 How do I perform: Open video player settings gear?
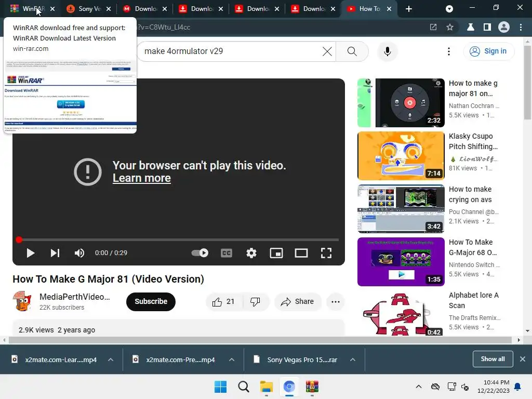(251, 253)
